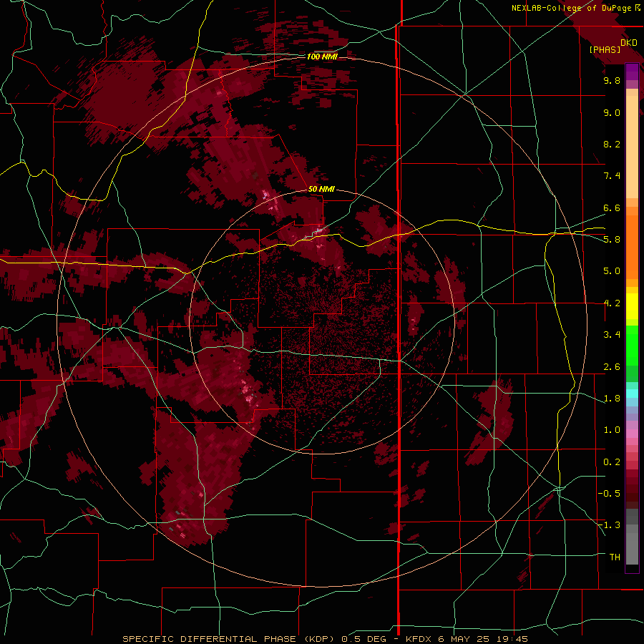
Task: Click the [PHAS] label above the color scale
Action: coord(605,49)
